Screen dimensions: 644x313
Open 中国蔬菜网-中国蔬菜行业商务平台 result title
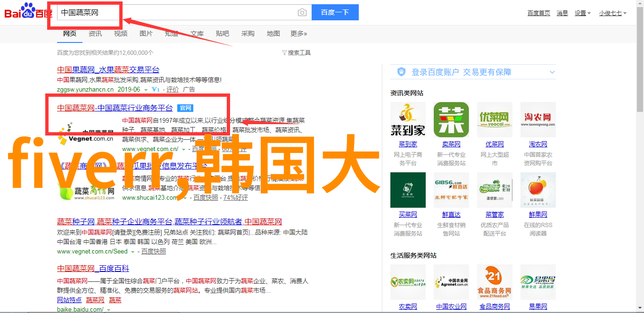[x=115, y=108]
